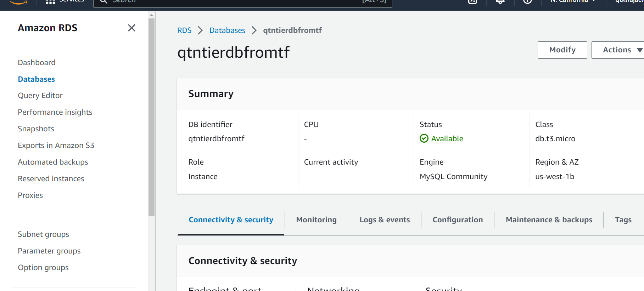The height and width of the screenshot is (291, 644).
Task: Switch to the Monitoring tab
Action: 316,220
